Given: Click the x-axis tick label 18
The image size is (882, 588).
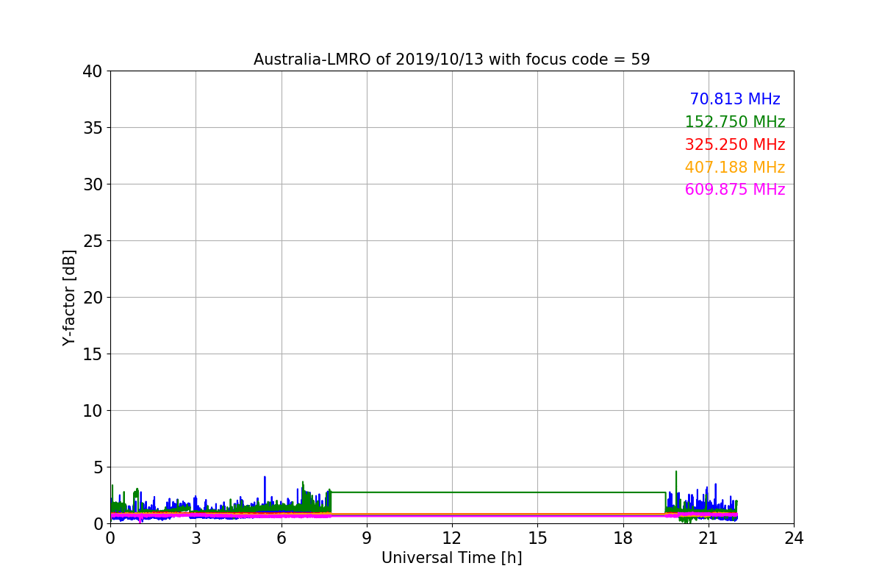Looking at the screenshot, I should tap(623, 538).
